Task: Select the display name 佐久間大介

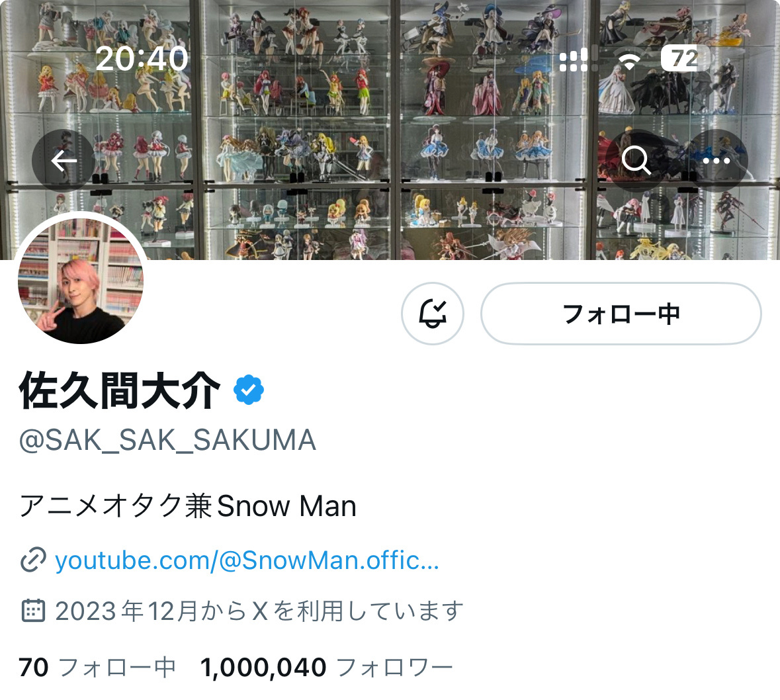Action: click(x=120, y=390)
